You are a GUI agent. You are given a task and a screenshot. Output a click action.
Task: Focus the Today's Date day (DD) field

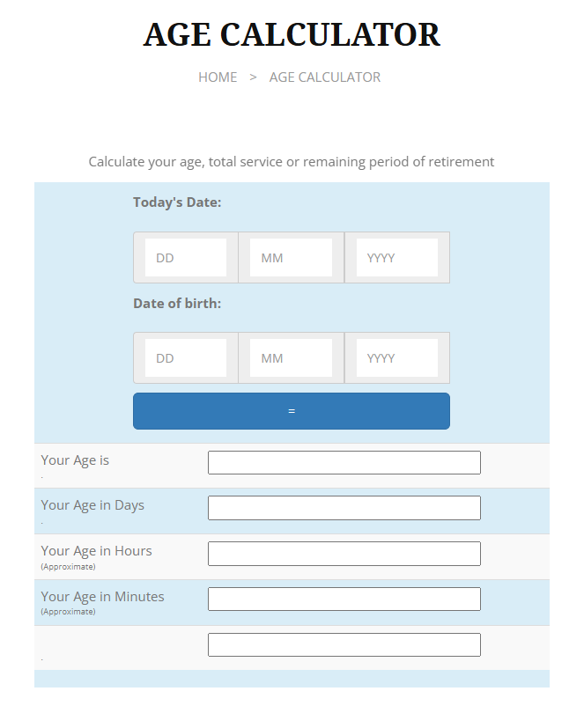tap(186, 258)
